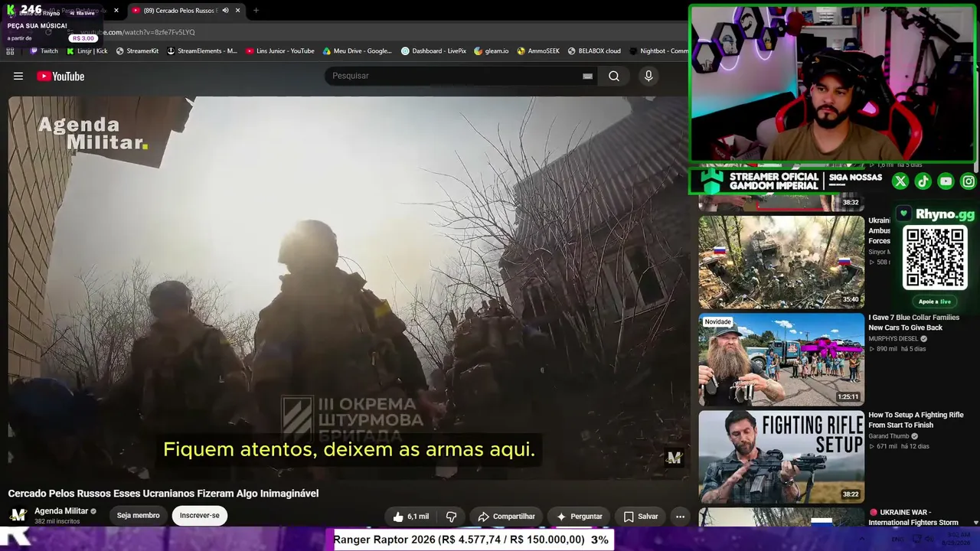Open the browser apps grid shortcut
Image resolution: width=980 pixels, height=551 pixels.
pos(10,51)
